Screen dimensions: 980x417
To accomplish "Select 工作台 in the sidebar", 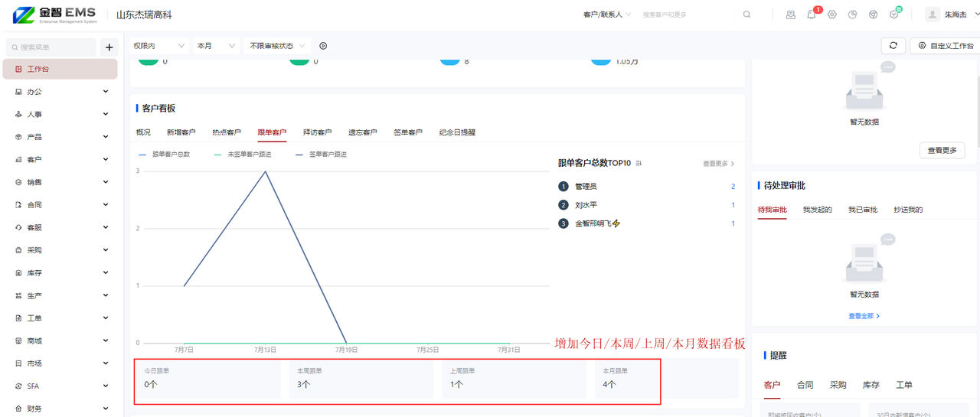I will coord(60,69).
